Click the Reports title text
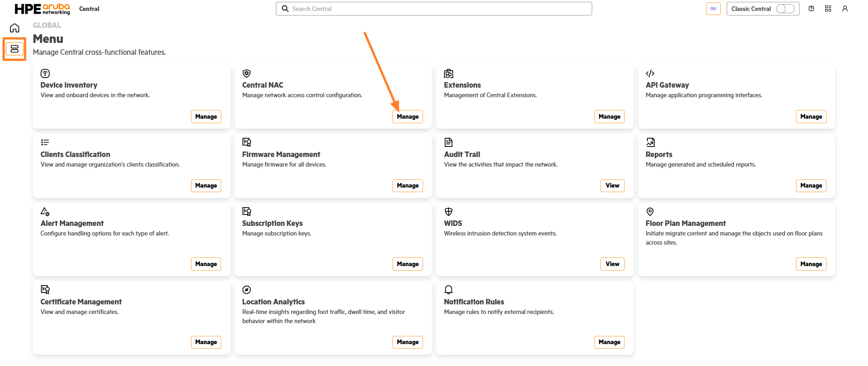This screenshot has width=868, height=366. [x=659, y=155]
